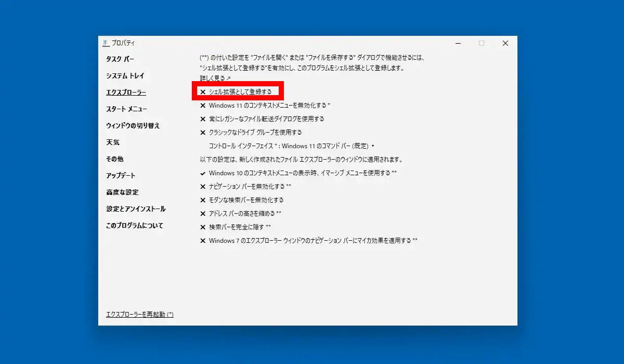
Task: Show the 天気 settings section
Action: pos(113,142)
